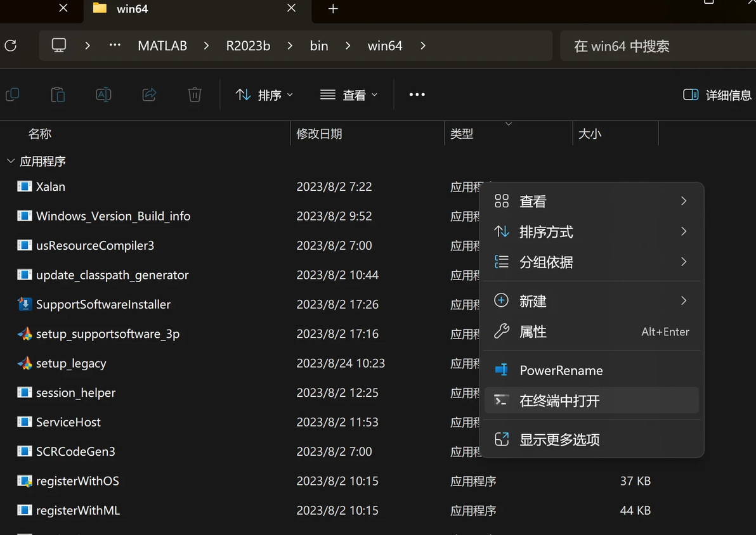756x535 pixels.
Task: Sort by 名称 column header
Action: 40,134
